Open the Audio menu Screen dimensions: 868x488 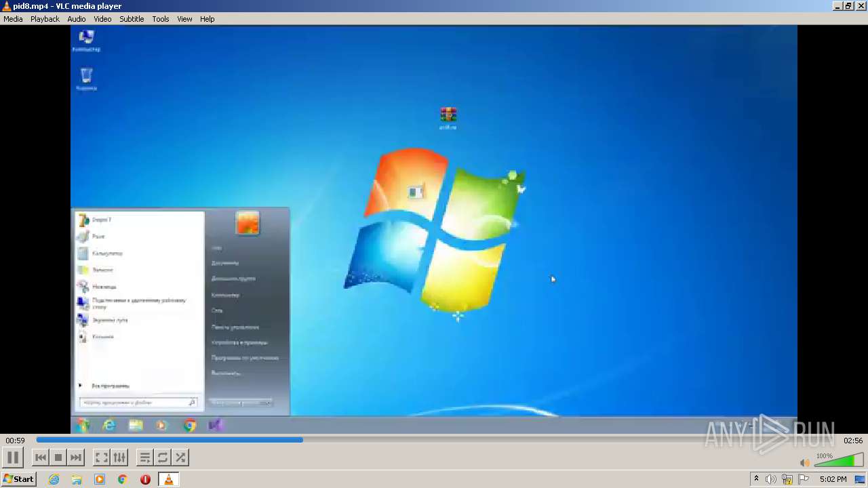click(76, 19)
